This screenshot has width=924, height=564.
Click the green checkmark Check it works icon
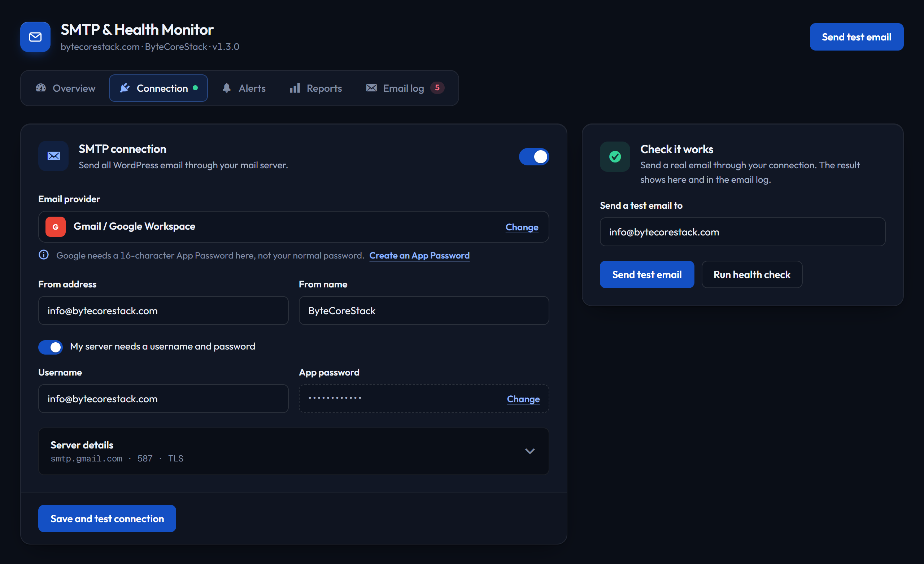(615, 156)
